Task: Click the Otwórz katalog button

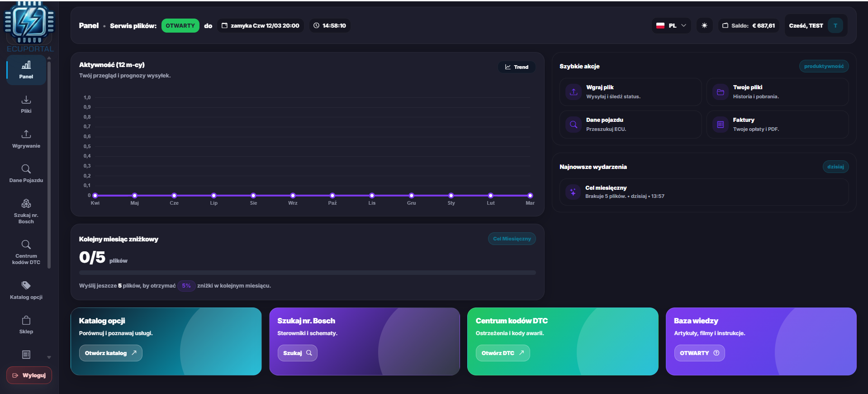Action: (x=110, y=353)
